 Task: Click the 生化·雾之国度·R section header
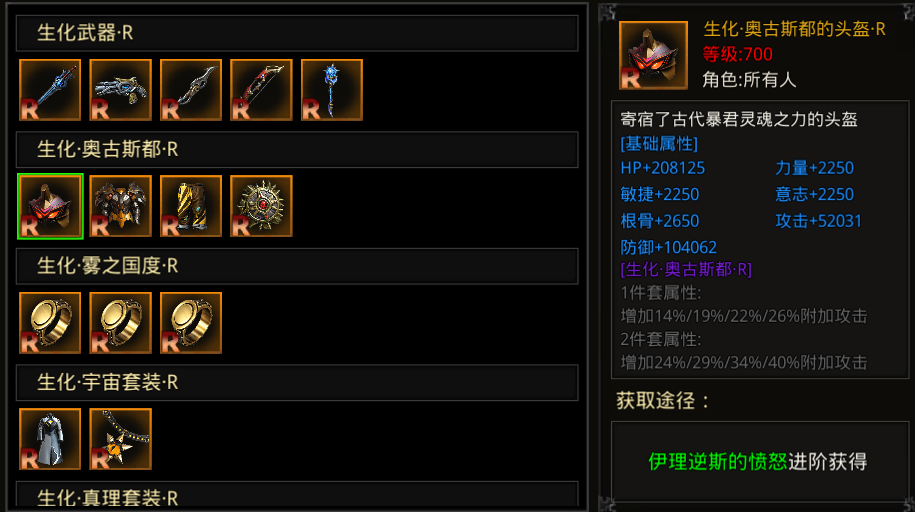[x=297, y=266]
